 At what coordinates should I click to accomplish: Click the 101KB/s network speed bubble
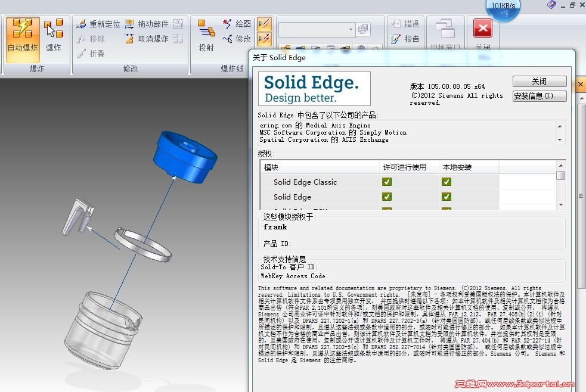(503, 9)
